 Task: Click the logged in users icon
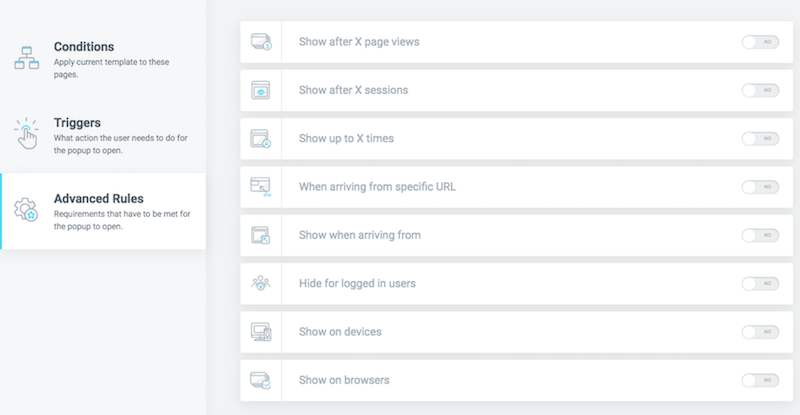coord(261,283)
